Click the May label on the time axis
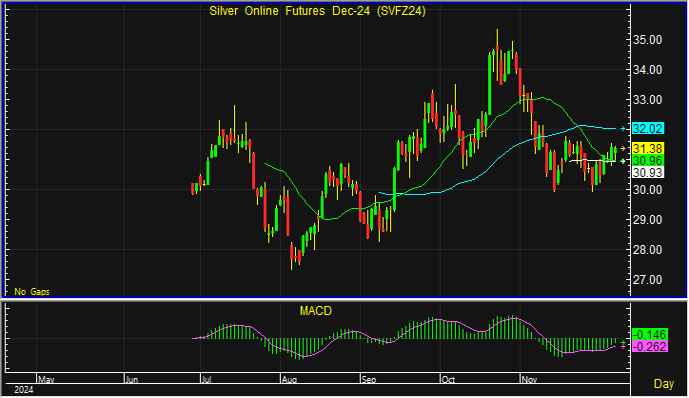Viewport: 689px width, 398px height. click(x=46, y=379)
